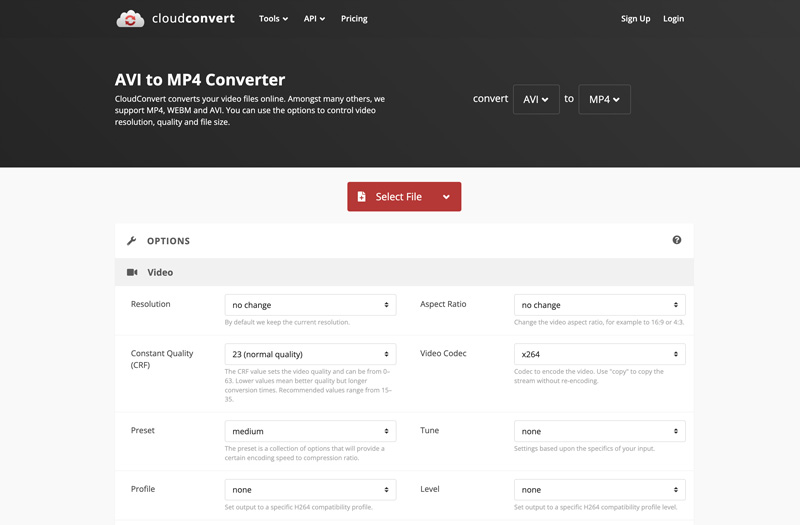
Task: Click the 'Change the video aspect ratio' hint
Action: [599, 322]
